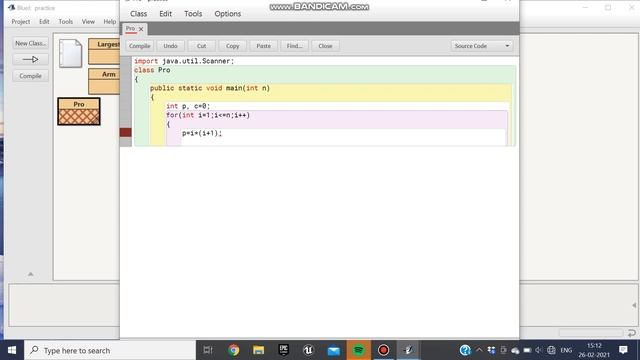This screenshot has height=360, width=640.
Task: Click the Undo button
Action: pos(170,46)
